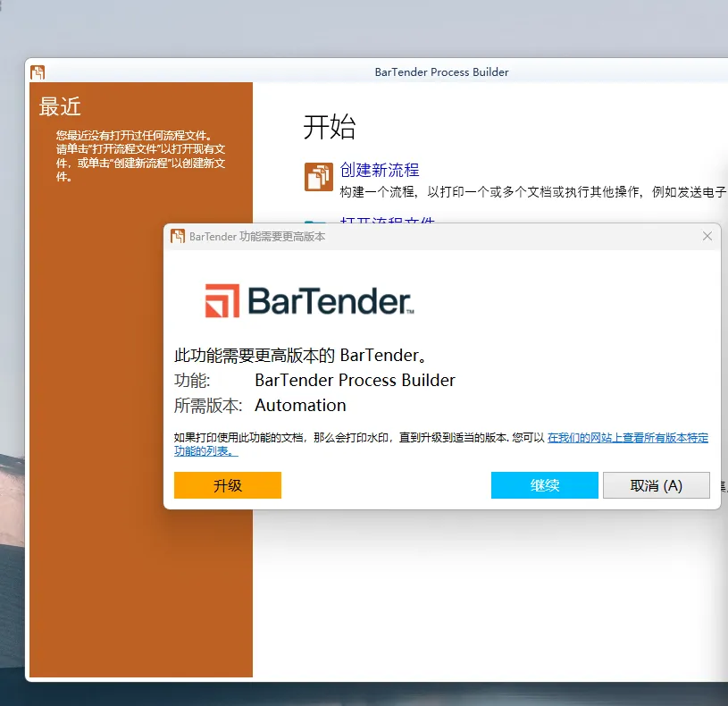Screen dimensions: 728x706
Task: Click the sidebar message about no recent process files
Action: (140, 155)
